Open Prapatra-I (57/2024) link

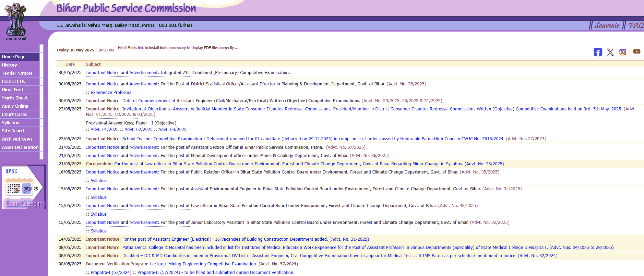tap(111, 273)
